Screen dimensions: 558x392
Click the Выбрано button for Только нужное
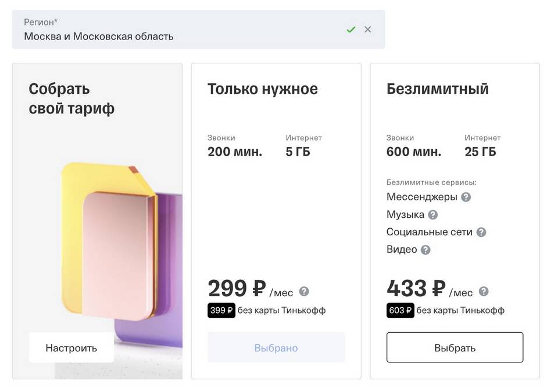tap(276, 347)
